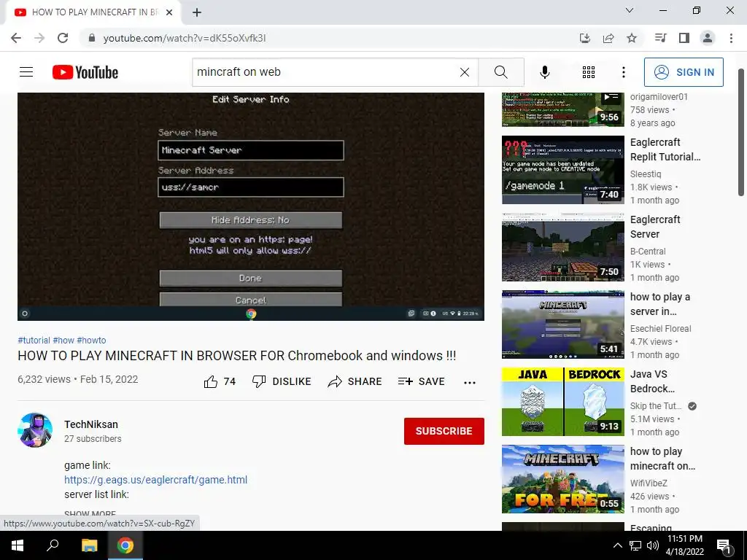747x560 pixels.
Task: Go back in browser history
Action: [16, 38]
